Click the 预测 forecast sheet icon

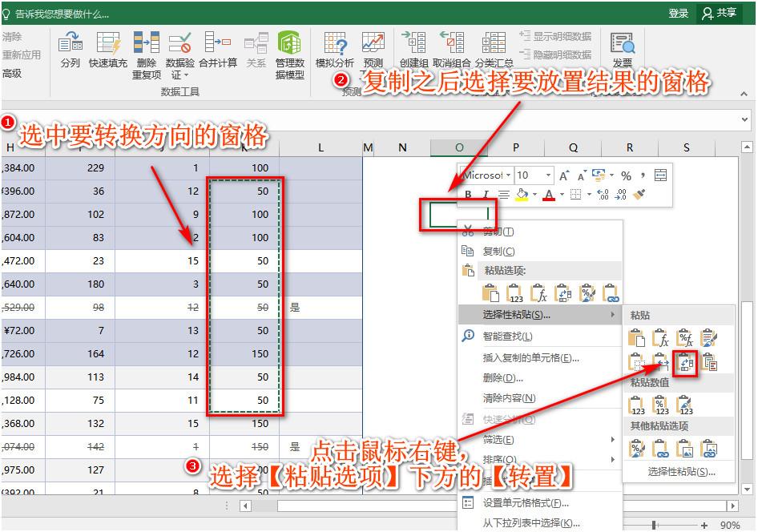pos(373,42)
